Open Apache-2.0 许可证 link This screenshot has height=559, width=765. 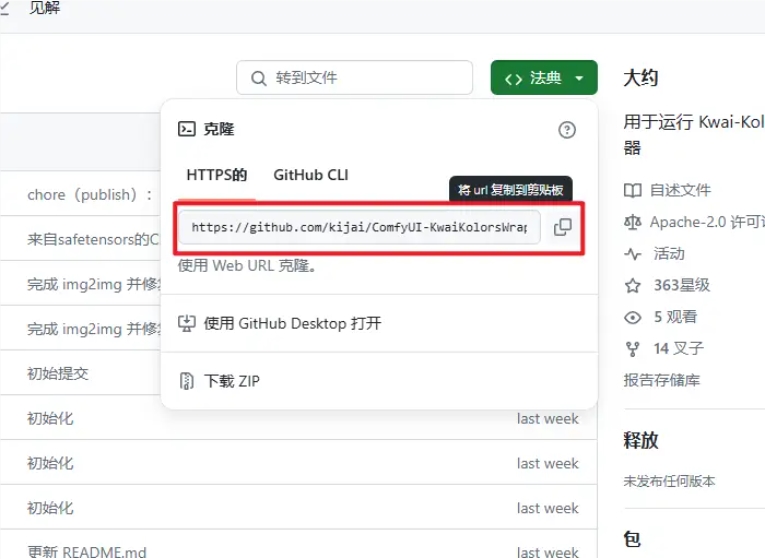(x=707, y=222)
